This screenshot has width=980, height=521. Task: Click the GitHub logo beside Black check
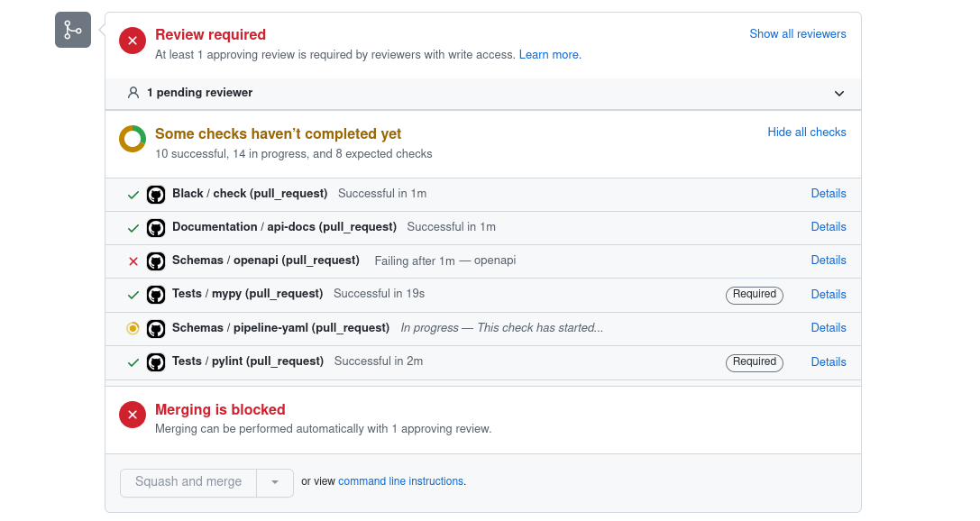[155, 194]
